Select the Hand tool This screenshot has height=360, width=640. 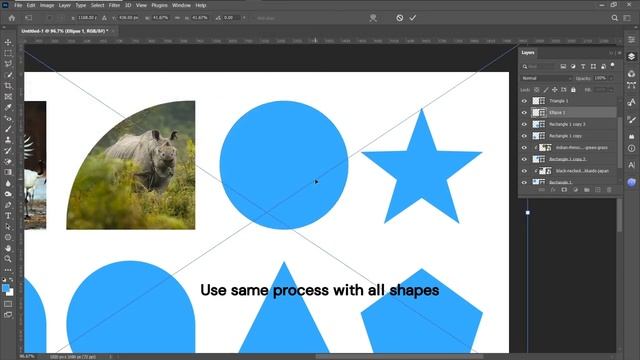8,248
